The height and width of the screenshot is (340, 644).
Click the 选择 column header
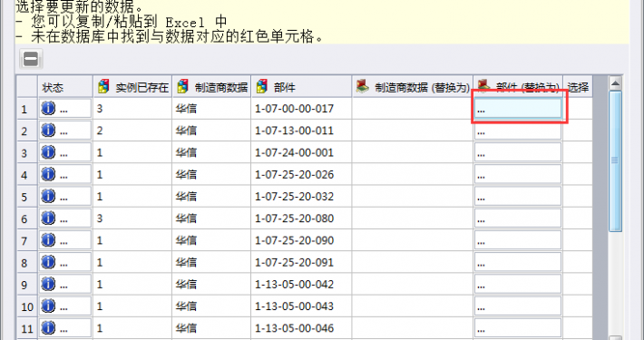(x=578, y=87)
